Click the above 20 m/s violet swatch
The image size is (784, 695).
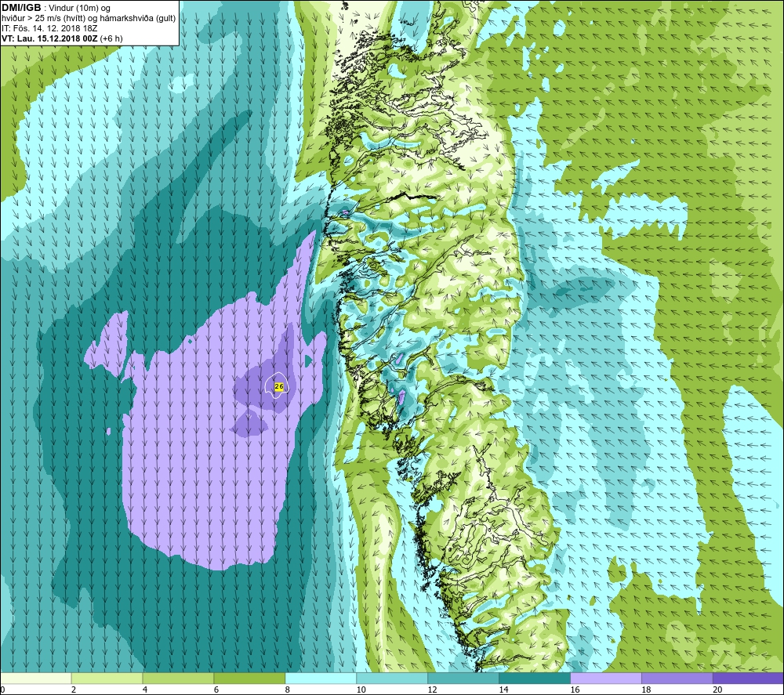point(748,678)
